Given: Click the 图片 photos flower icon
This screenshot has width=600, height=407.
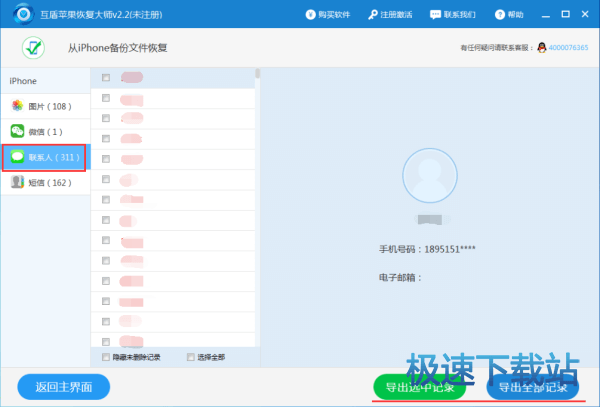Looking at the screenshot, I should [17, 106].
